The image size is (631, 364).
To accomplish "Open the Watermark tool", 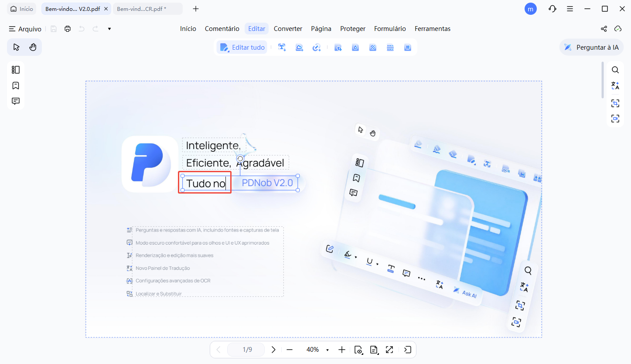I will click(355, 48).
